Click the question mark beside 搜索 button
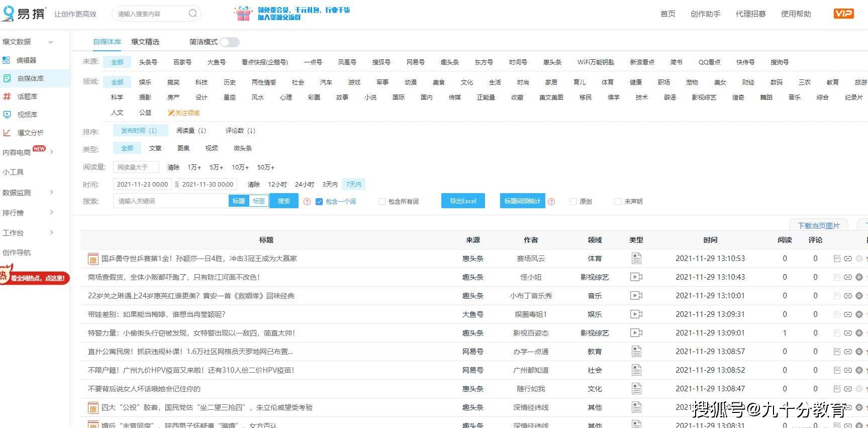Viewport: 868px width, 428px height. click(307, 202)
